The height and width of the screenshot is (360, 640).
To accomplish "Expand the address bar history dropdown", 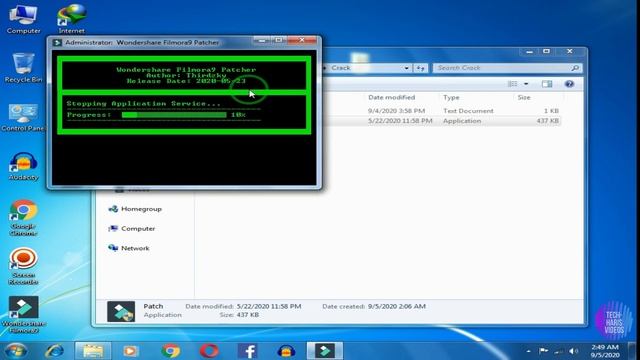I will tap(407, 68).
